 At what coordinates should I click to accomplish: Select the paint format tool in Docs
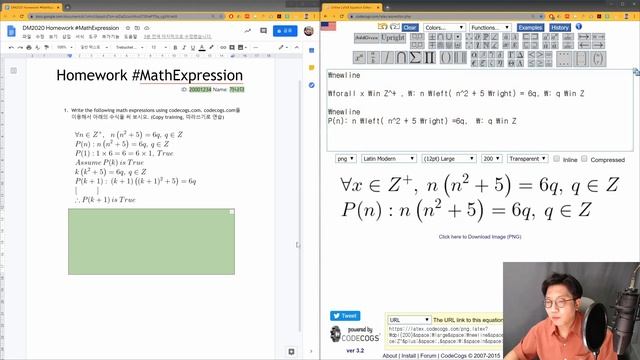coord(47,47)
